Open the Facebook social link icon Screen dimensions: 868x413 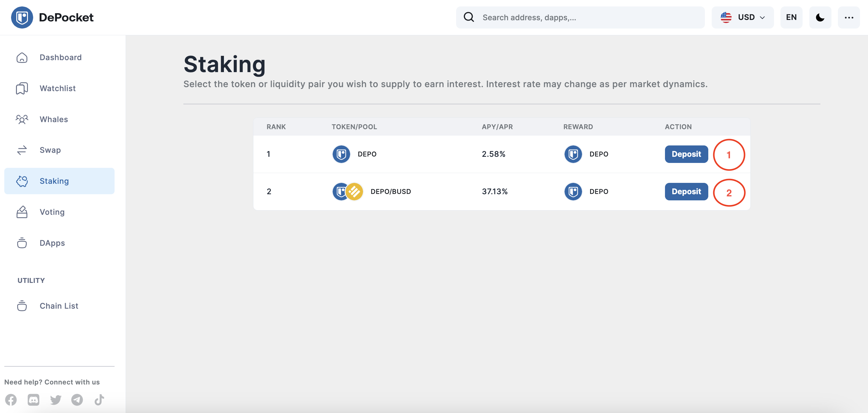point(11,399)
